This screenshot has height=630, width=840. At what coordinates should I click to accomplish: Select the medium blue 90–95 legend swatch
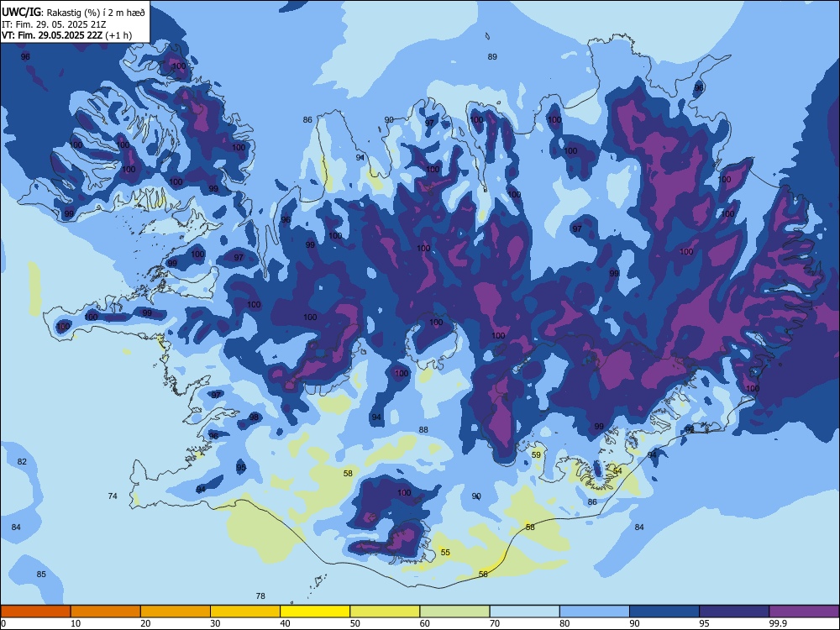pyautogui.click(x=664, y=612)
